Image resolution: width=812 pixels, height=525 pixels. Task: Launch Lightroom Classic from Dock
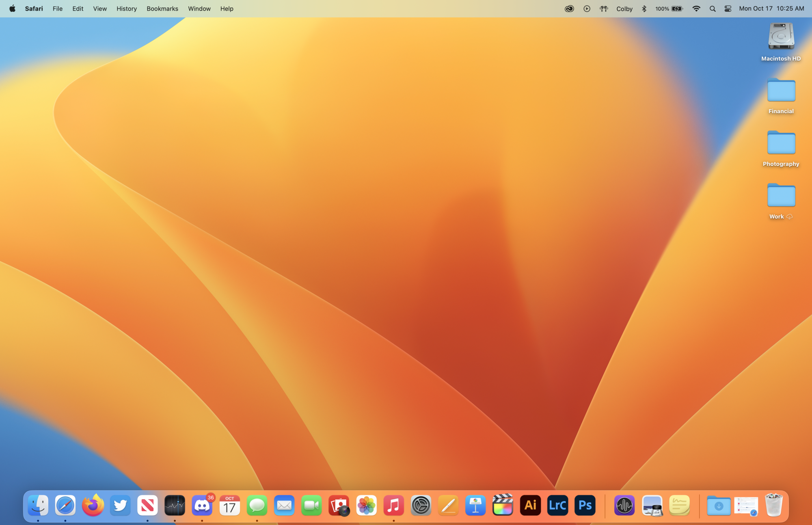pos(557,506)
